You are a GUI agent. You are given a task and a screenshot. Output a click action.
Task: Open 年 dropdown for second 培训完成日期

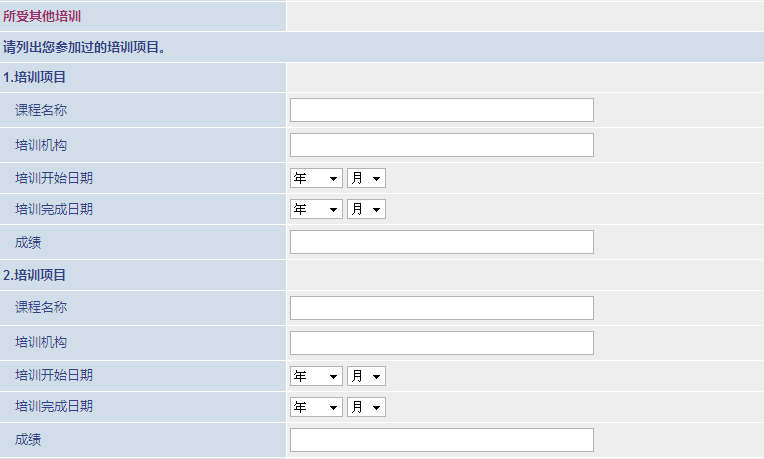tap(316, 407)
